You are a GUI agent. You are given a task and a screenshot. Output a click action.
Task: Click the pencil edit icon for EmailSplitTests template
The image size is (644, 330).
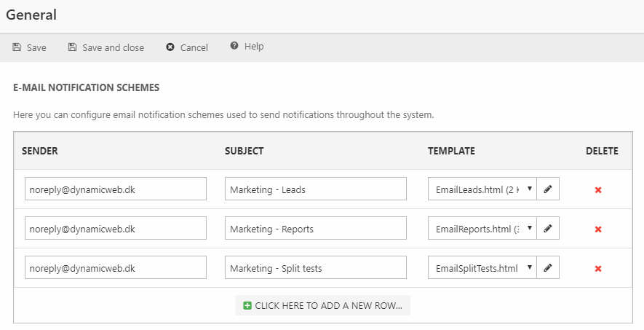[x=548, y=268]
